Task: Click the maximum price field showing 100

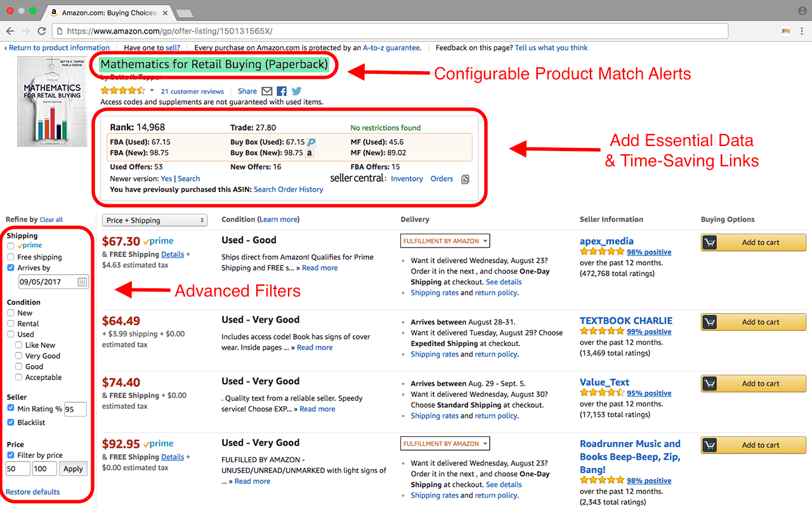Action: 44,469
